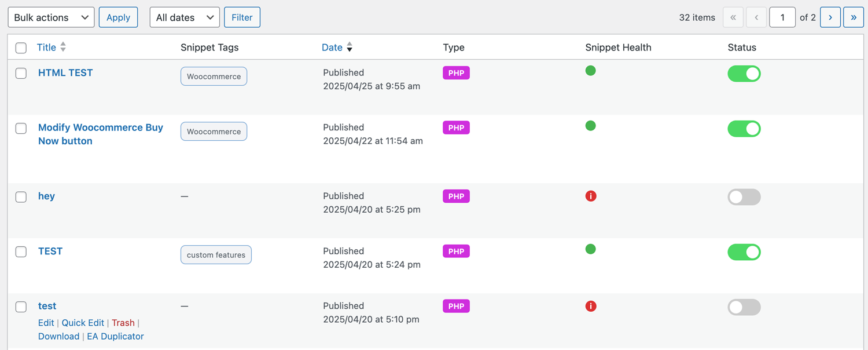Click the PHP badge on the "test" row
Image resolution: width=868 pixels, height=350 pixels.
(x=455, y=305)
